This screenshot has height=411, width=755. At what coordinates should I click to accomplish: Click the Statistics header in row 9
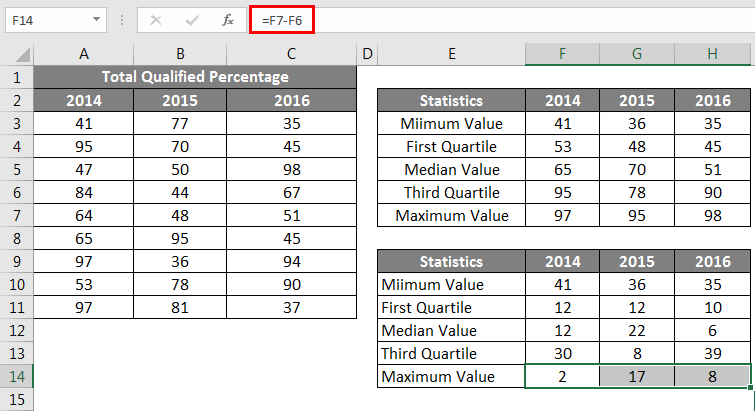(452, 262)
